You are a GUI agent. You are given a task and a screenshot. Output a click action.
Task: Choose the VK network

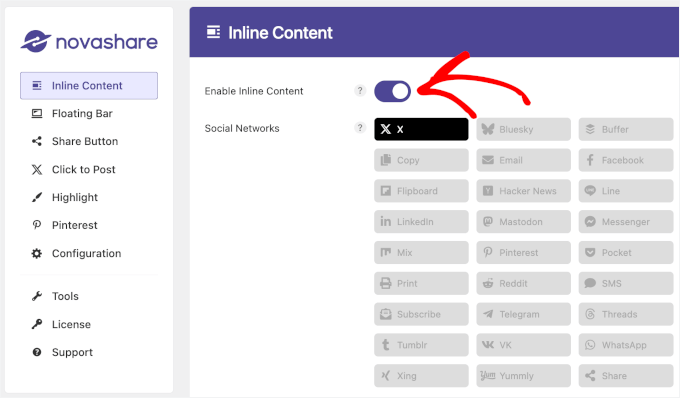click(x=523, y=345)
